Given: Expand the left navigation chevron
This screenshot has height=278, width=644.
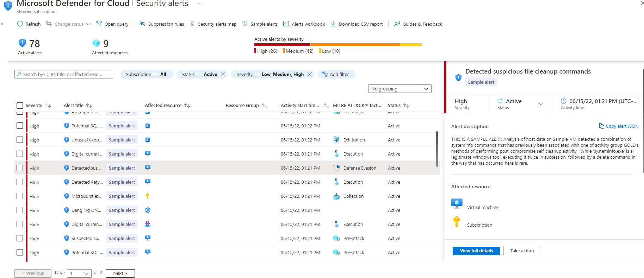Looking at the screenshot, I should (2, 24).
